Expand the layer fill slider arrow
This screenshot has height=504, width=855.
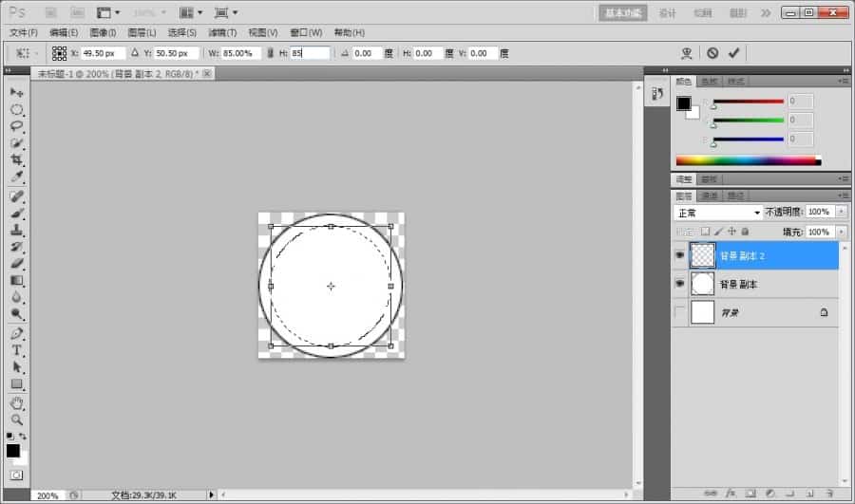point(840,232)
